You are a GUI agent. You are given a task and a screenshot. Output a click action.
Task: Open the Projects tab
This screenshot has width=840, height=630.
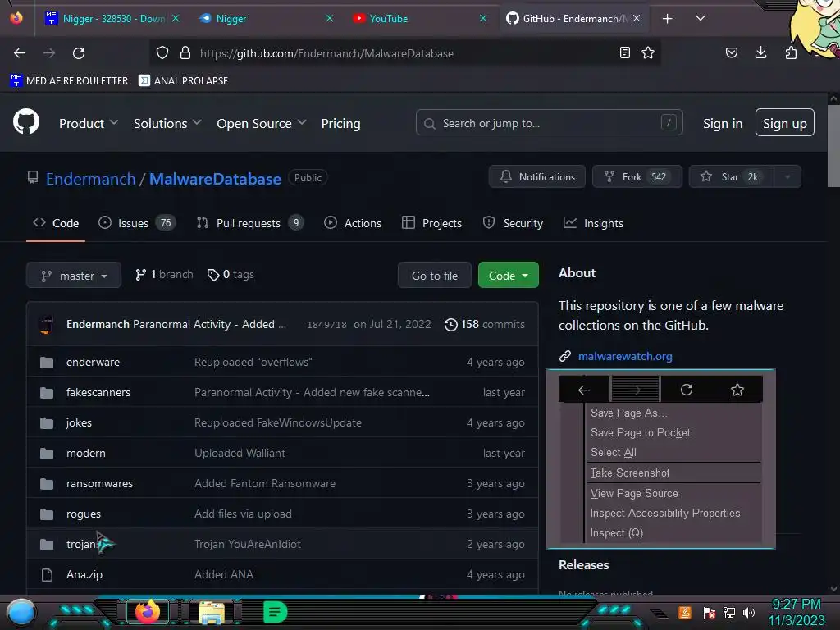coord(431,223)
